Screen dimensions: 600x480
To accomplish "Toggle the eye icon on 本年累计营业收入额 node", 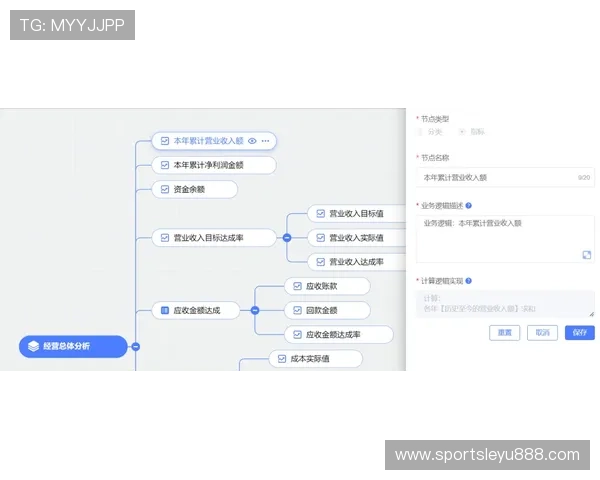I will coord(252,141).
